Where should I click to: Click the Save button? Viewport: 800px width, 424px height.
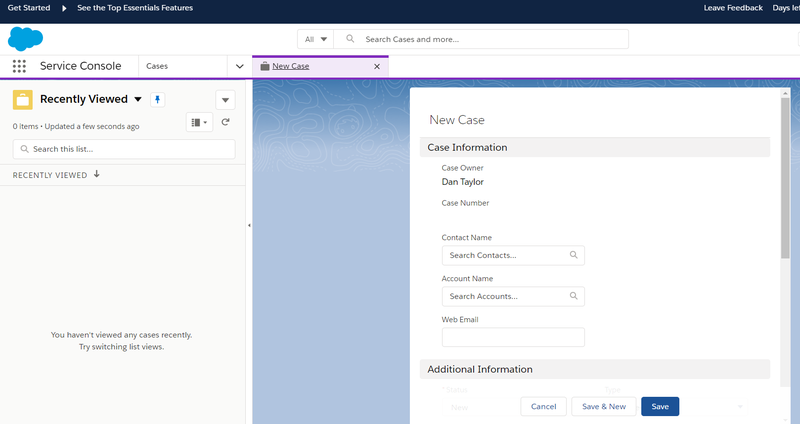point(660,407)
